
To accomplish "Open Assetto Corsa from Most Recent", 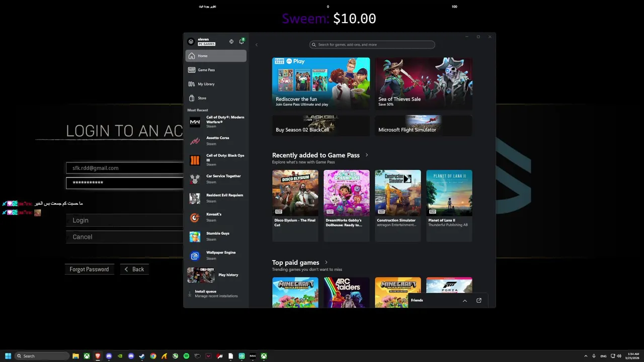I will point(216,141).
